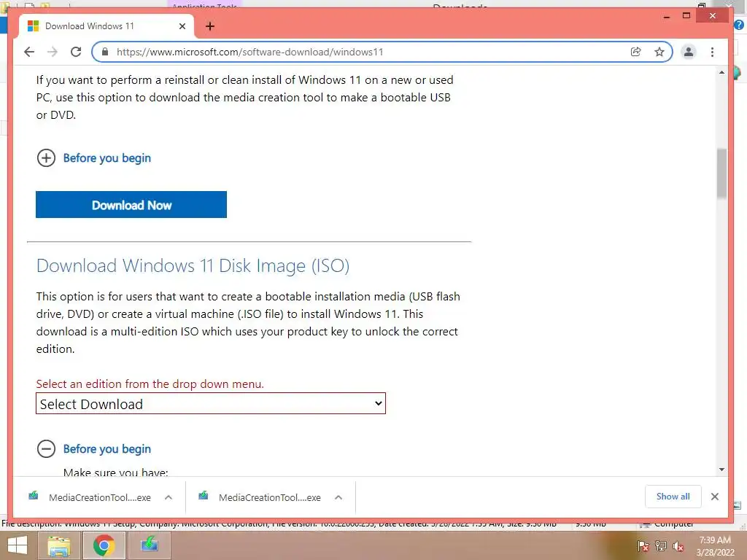The height and width of the screenshot is (560, 747).
Task: Click Show all downloads
Action: 673,497
